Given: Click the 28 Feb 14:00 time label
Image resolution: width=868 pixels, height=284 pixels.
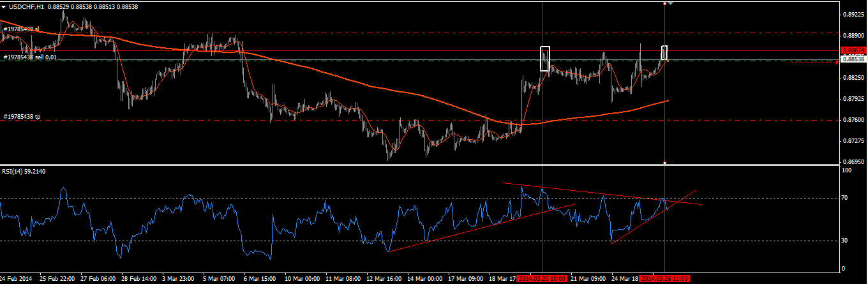Looking at the screenshot, I should coord(138,279).
